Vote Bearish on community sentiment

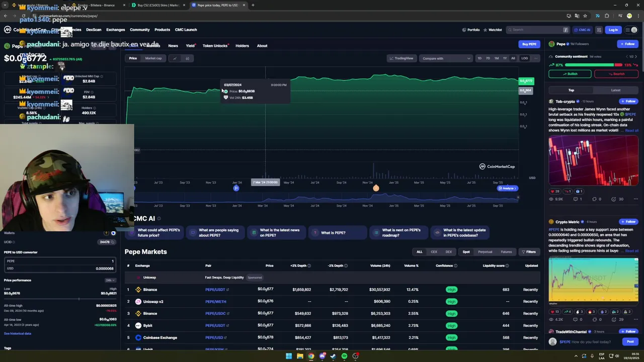click(616, 74)
